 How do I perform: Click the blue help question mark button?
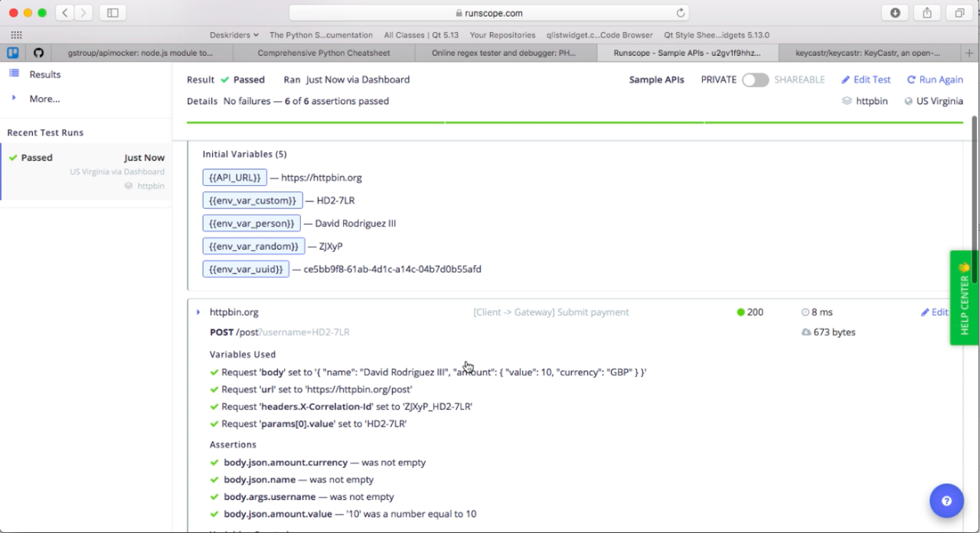[x=946, y=501]
